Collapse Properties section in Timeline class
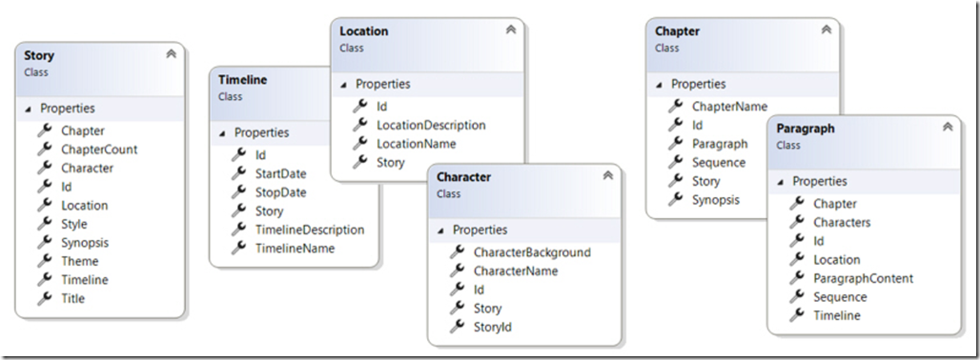Image resolution: width=980 pixels, height=360 pixels. (222, 133)
